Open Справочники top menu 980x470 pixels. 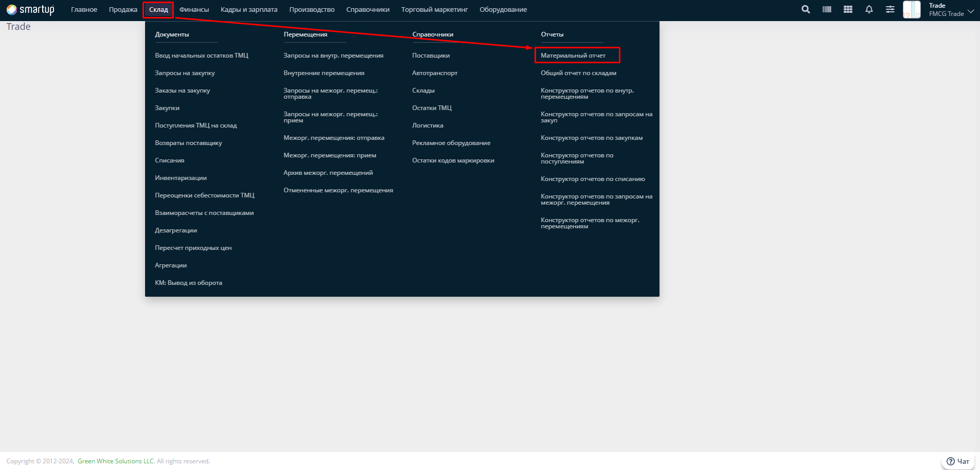coord(368,10)
